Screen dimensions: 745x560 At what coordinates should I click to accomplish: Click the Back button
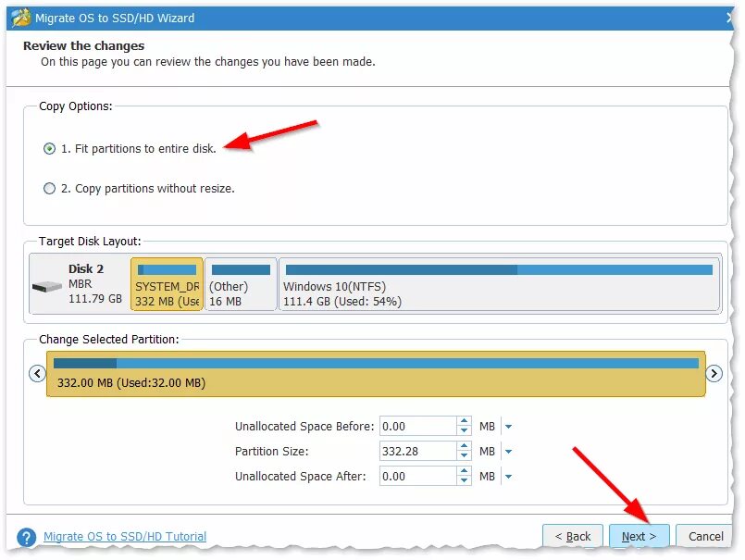tap(573, 537)
